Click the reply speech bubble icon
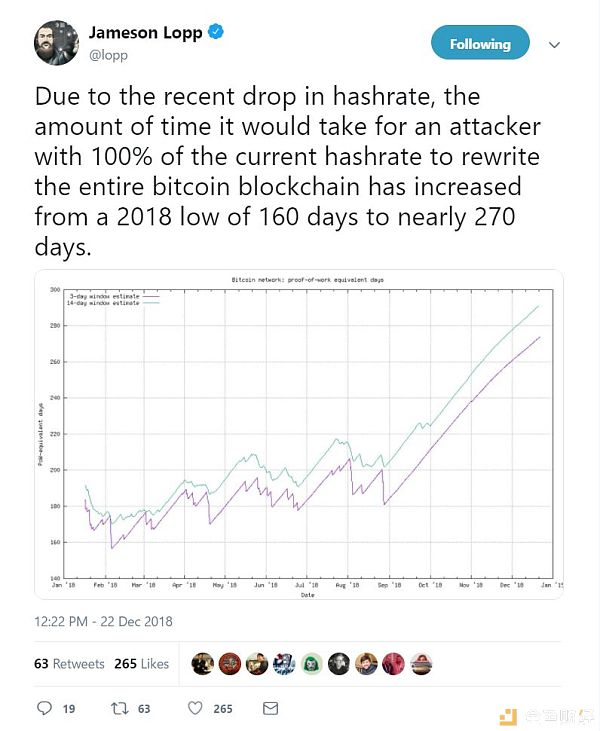This screenshot has width=600, height=731. click(44, 708)
